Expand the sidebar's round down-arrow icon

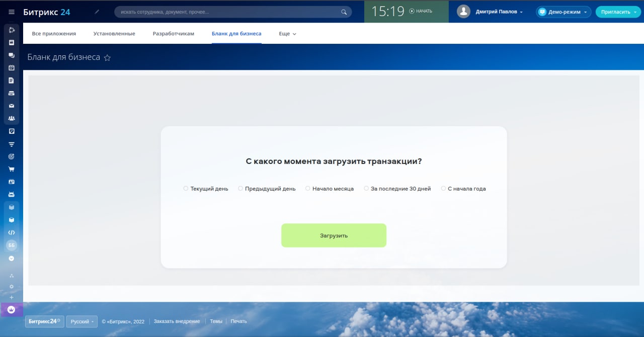tap(12, 258)
